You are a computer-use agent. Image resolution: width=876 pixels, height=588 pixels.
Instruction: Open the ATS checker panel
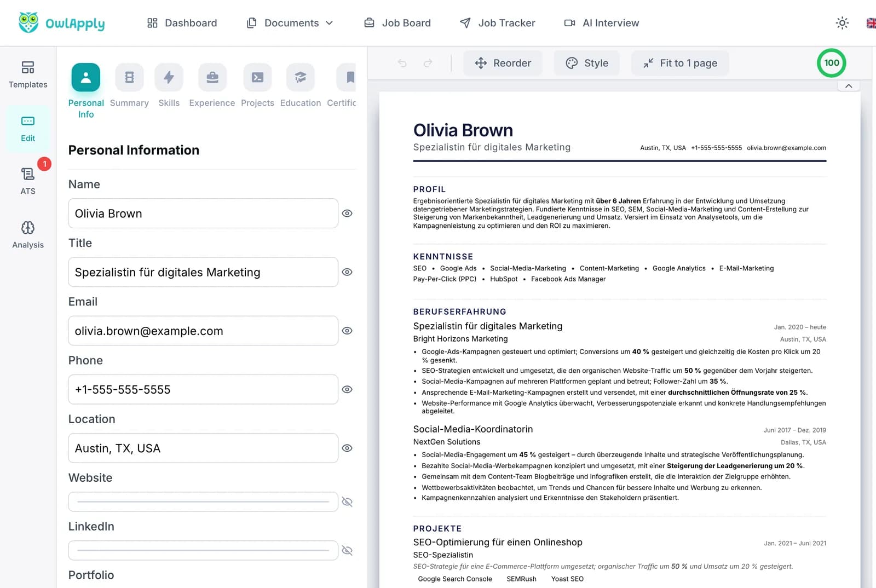click(x=28, y=181)
